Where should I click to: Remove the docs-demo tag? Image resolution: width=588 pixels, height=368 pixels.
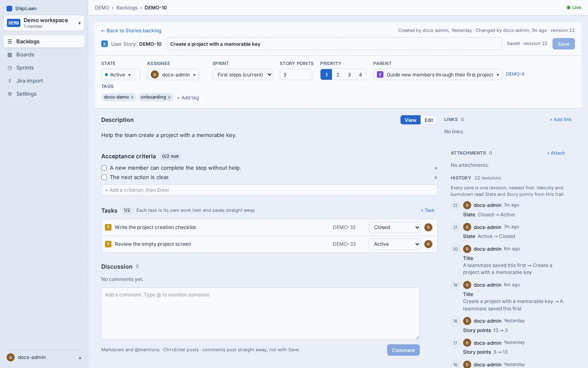pos(132,97)
